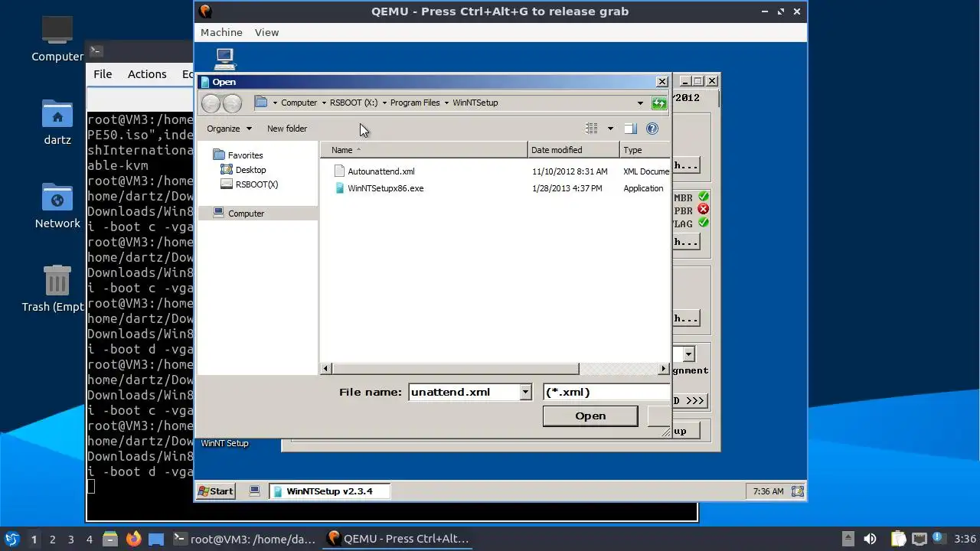Click the Windows Start button
Viewport: 980px width, 551px height.
coord(216,491)
